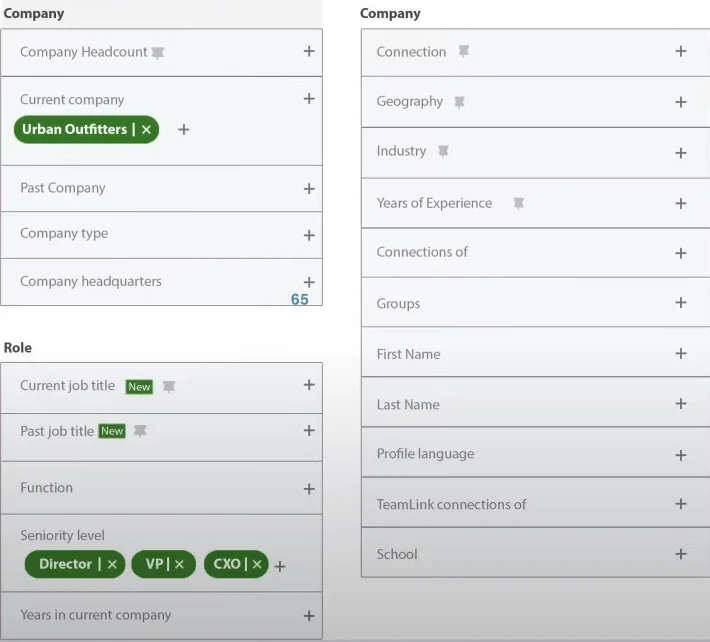Screen dimensions: 710x642
Task: Pin the Industry filter
Action: (443, 151)
